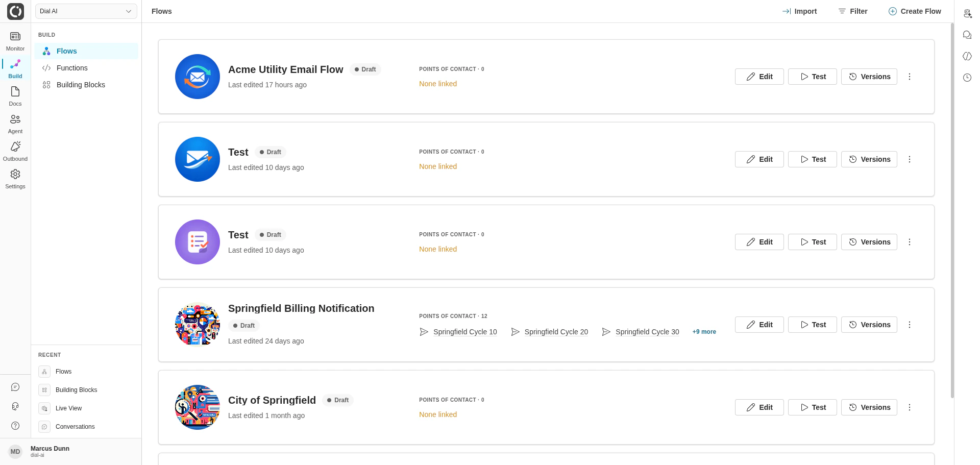Edit the Acme Utility Email Flow
This screenshot has height=465, width=980.
click(759, 77)
